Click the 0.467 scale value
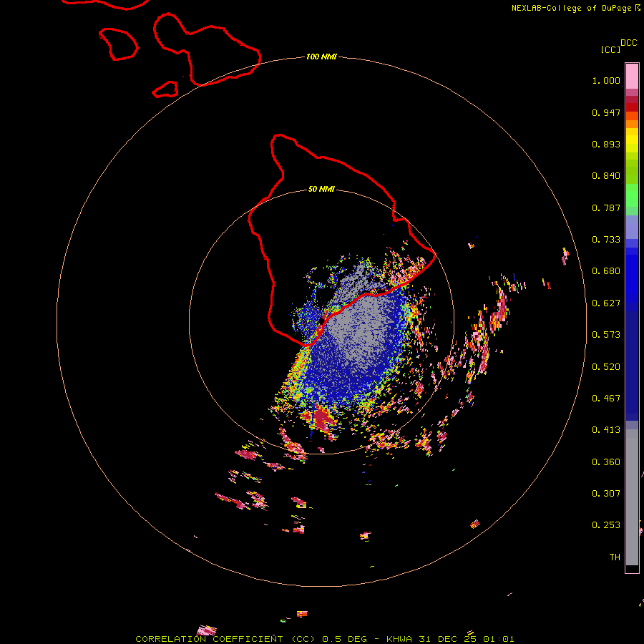644x644 pixels. [x=606, y=399]
